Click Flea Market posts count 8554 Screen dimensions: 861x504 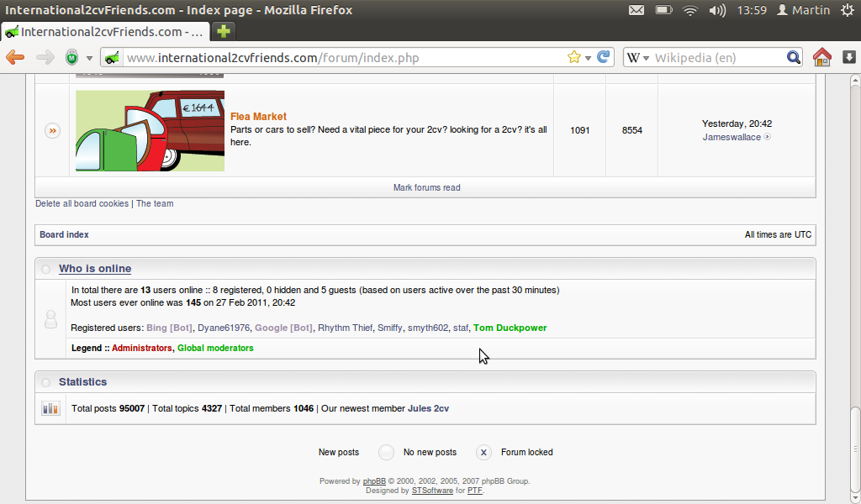point(632,130)
